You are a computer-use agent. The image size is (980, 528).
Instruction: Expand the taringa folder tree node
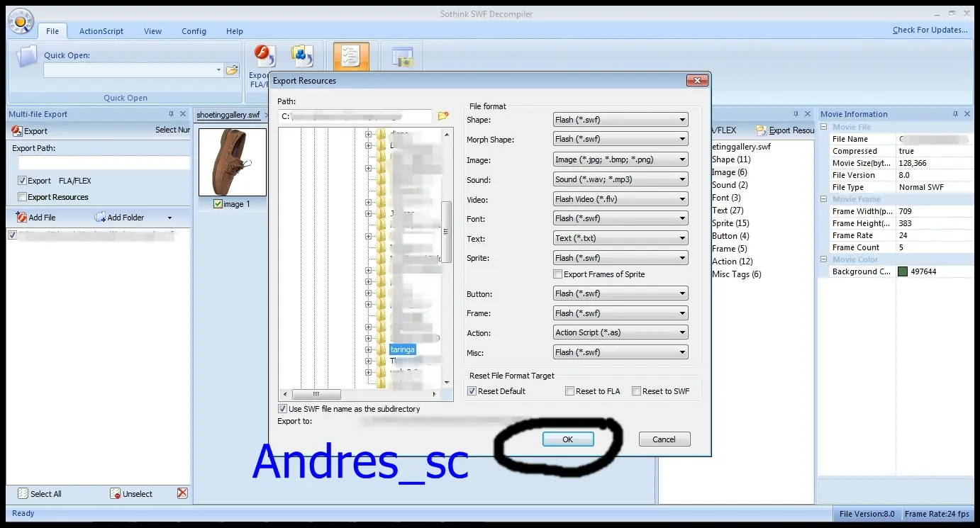click(x=369, y=349)
